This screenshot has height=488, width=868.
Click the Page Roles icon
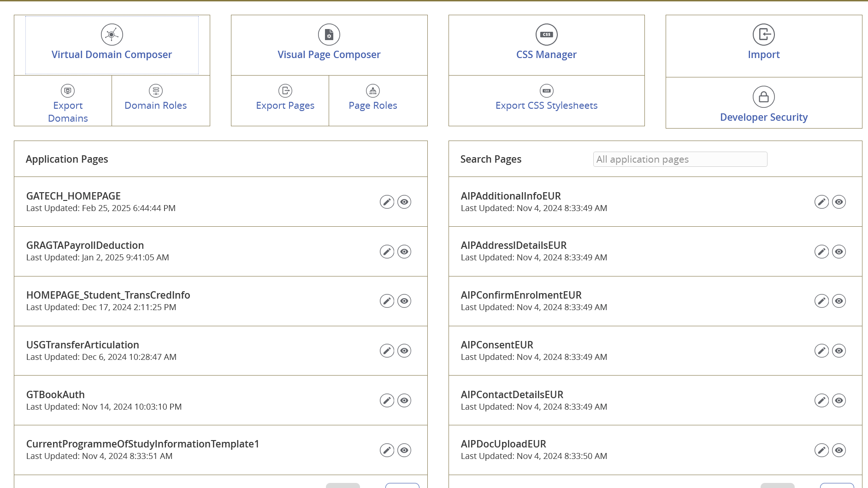point(373,91)
